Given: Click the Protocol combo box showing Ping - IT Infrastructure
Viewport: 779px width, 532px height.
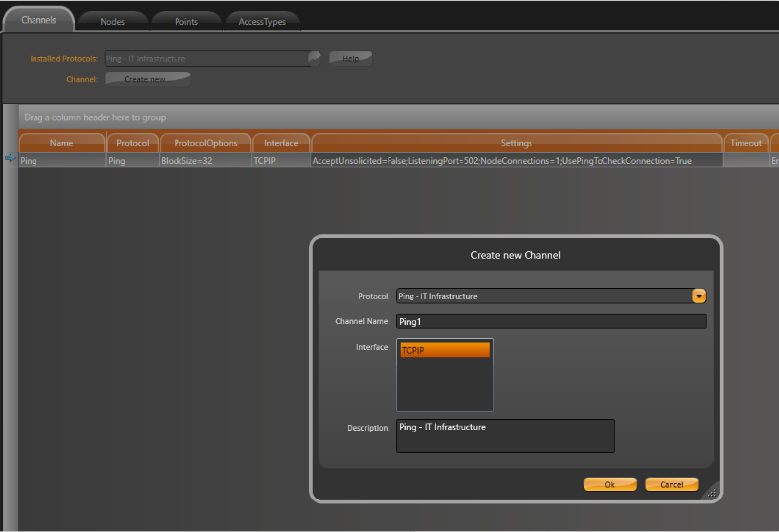Looking at the screenshot, I should [542, 296].
